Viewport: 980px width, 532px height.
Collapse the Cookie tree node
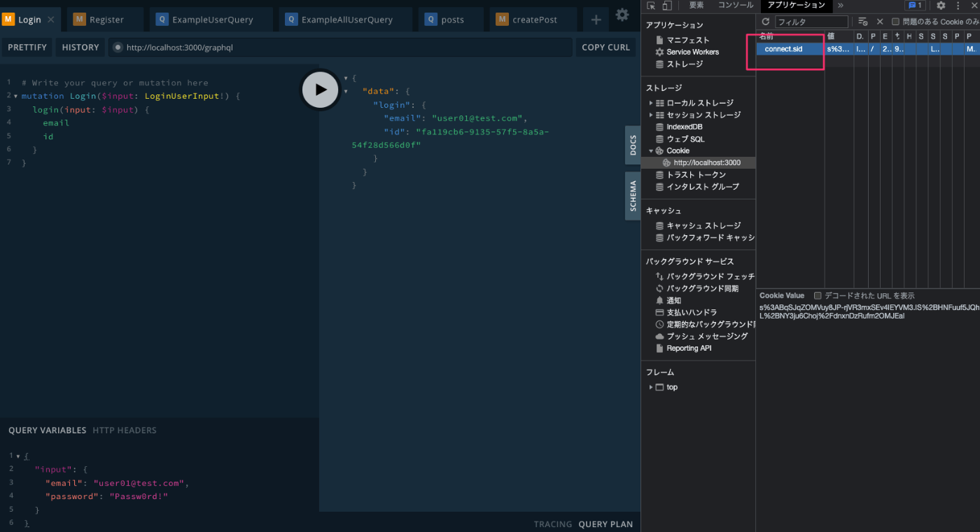tap(651, 150)
